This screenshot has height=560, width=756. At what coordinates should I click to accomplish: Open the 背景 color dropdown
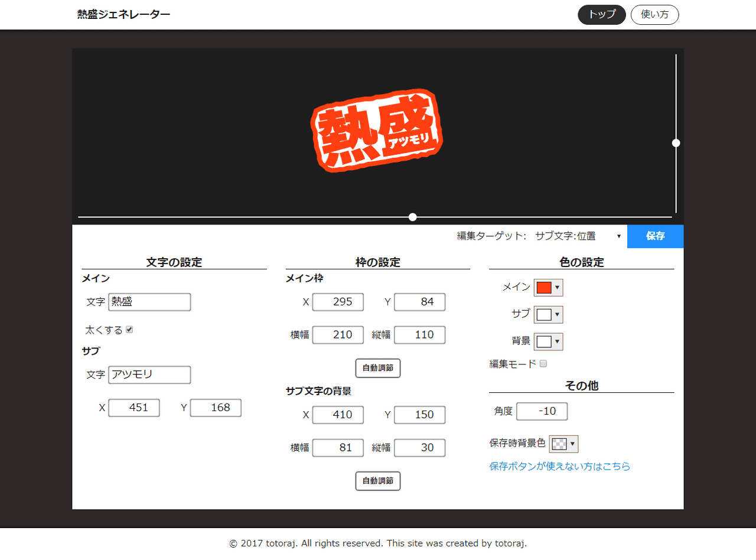click(548, 341)
